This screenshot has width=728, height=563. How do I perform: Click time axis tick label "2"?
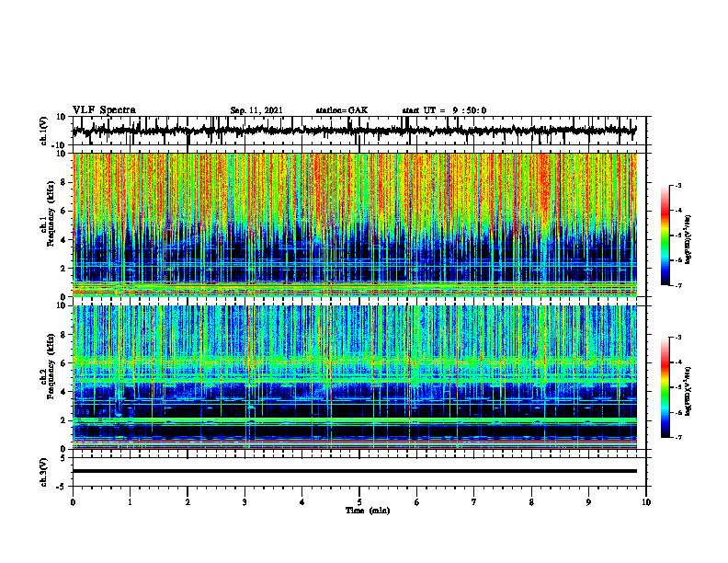click(188, 502)
